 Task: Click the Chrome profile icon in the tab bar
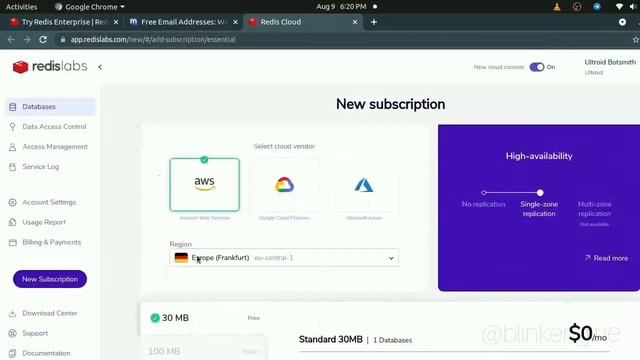pos(622,22)
